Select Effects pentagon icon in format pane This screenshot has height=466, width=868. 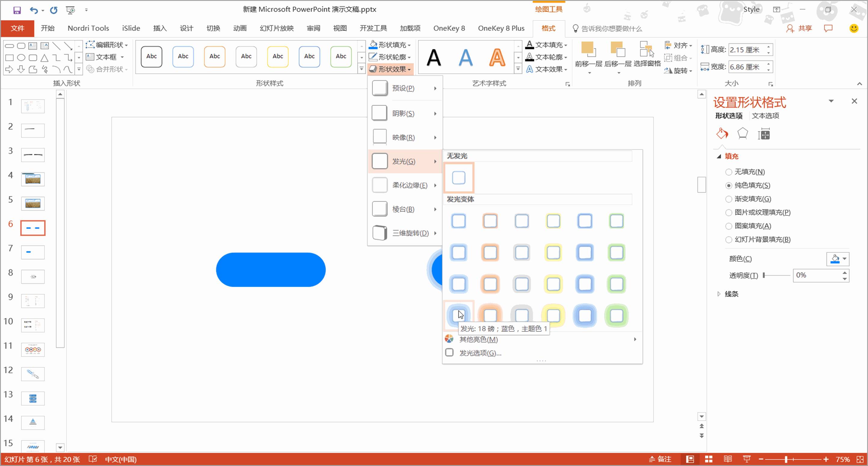pos(742,134)
